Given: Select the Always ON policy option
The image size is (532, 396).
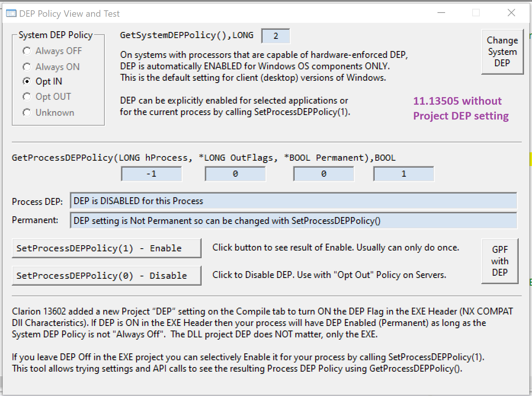Looking at the screenshot, I should 27,67.
